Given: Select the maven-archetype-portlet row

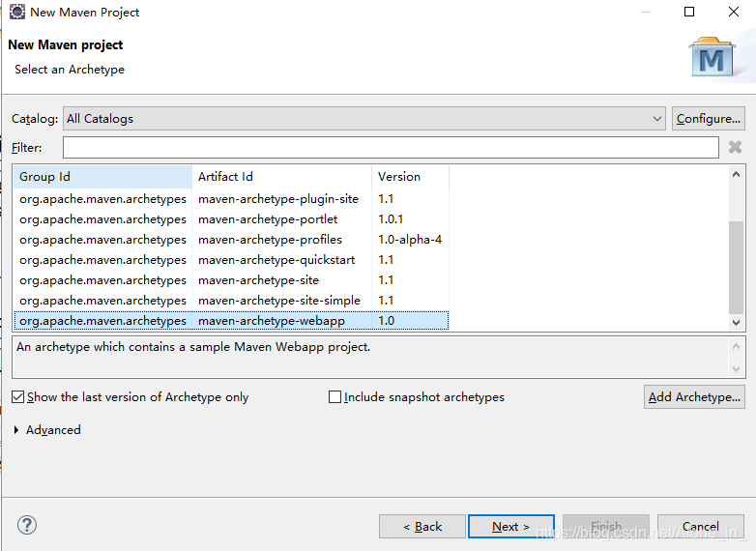Looking at the screenshot, I should click(231, 218).
